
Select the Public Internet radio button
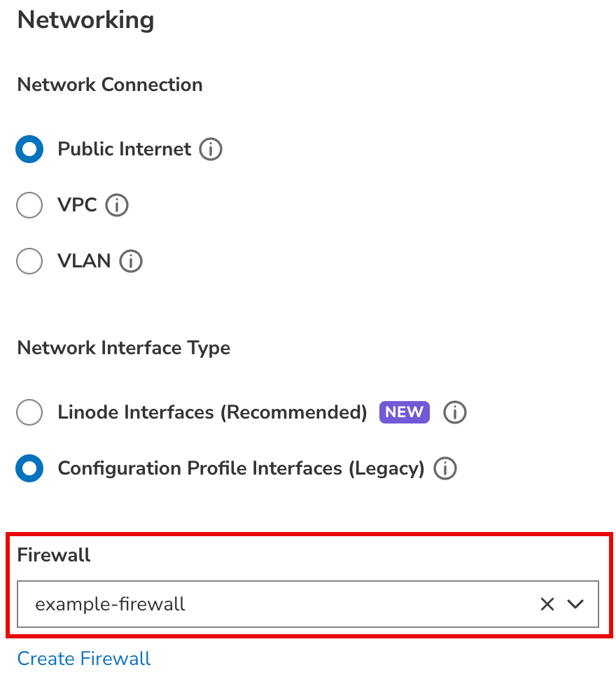click(29, 149)
